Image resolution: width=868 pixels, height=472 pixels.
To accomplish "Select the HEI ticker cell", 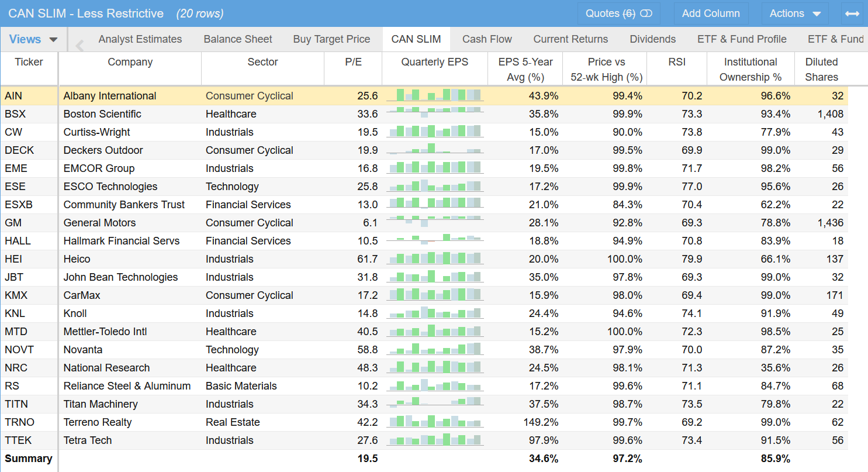I will (x=29, y=259).
